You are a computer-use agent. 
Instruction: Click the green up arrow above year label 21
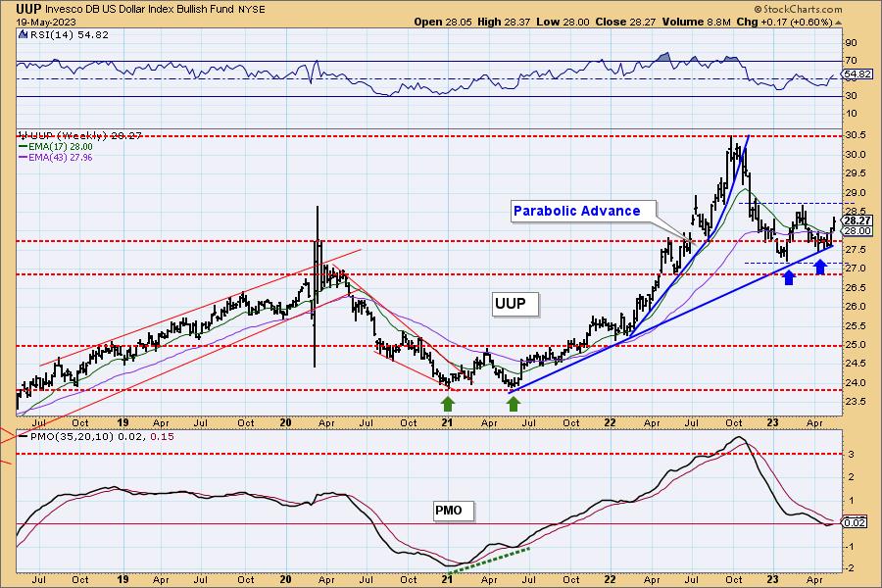point(448,404)
